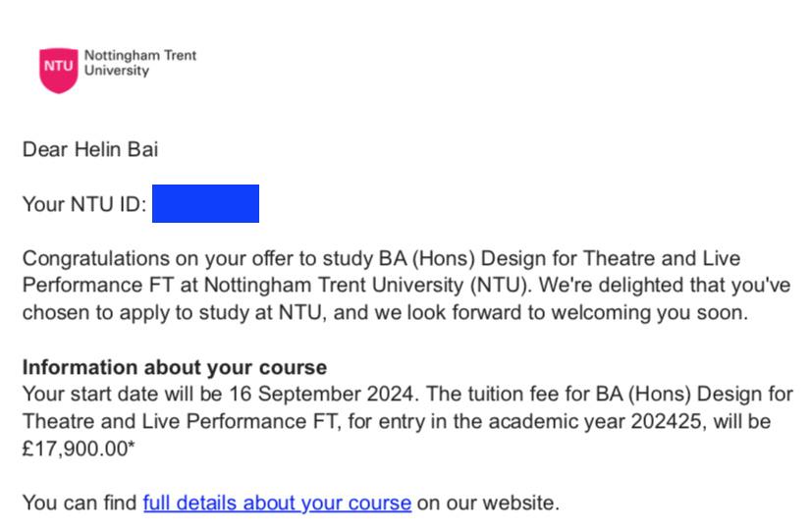The height and width of the screenshot is (530, 812).
Task: Click the "Your NTU ID:" label
Action: 84,205
